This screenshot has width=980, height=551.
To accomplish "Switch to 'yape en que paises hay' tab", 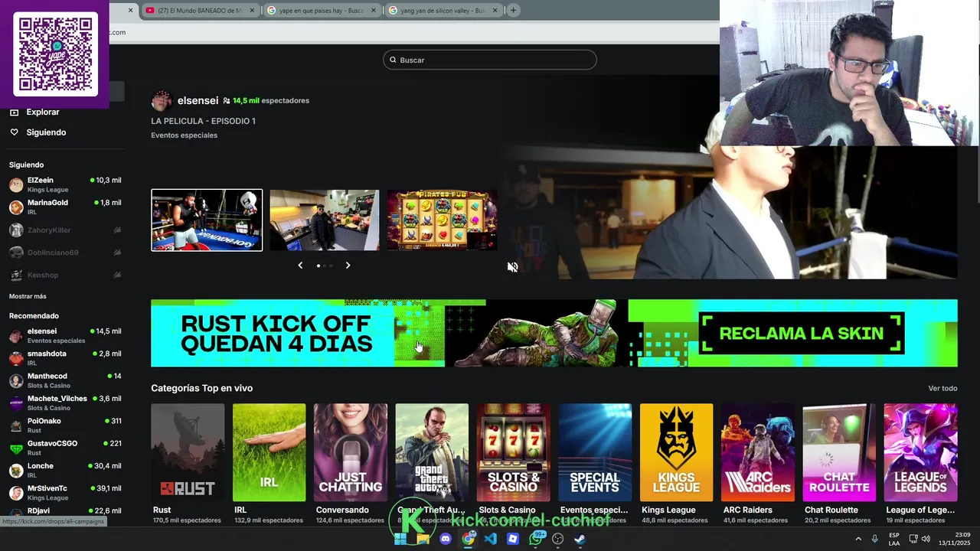I will (x=322, y=10).
